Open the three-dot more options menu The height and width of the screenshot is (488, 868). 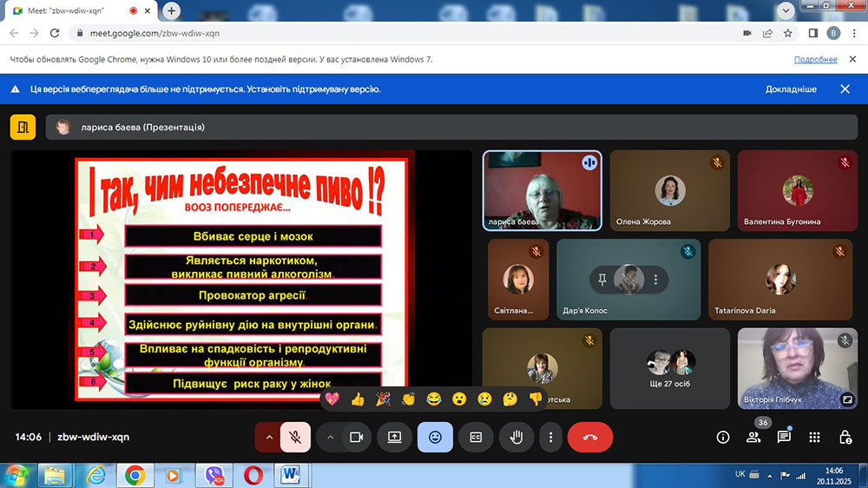pos(550,438)
